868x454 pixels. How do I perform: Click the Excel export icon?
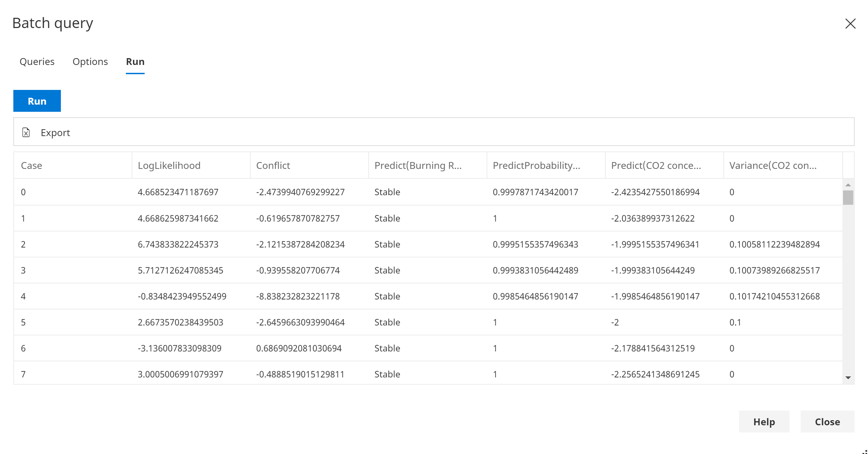point(26,132)
